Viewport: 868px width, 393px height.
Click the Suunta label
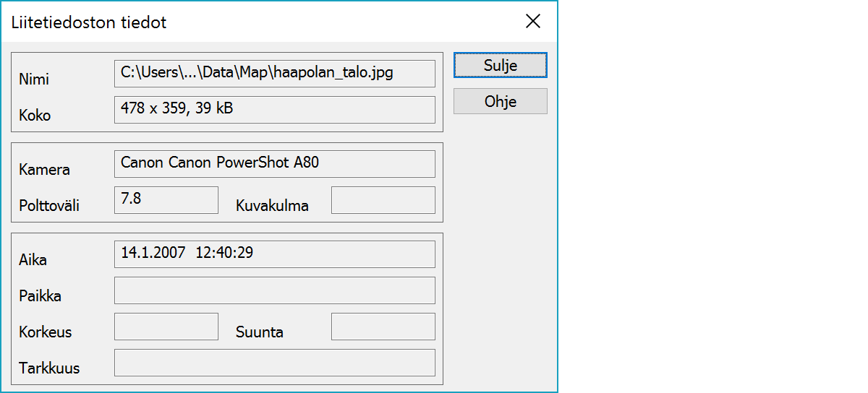(259, 332)
